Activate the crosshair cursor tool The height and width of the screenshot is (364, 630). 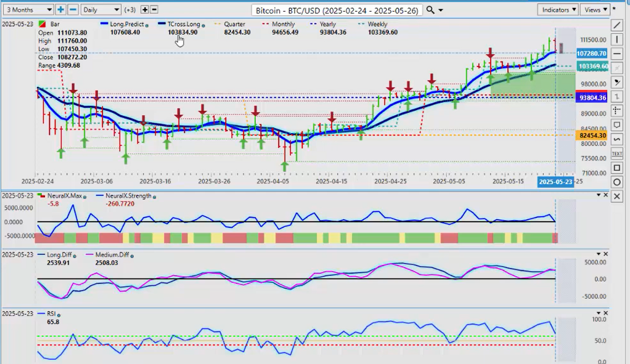tap(616, 111)
